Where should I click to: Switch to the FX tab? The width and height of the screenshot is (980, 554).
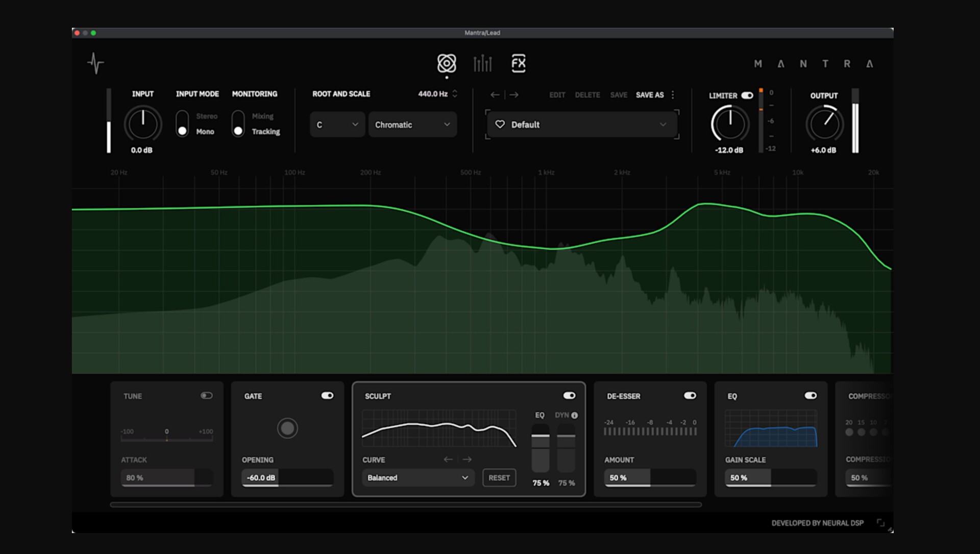tap(519, 63)
